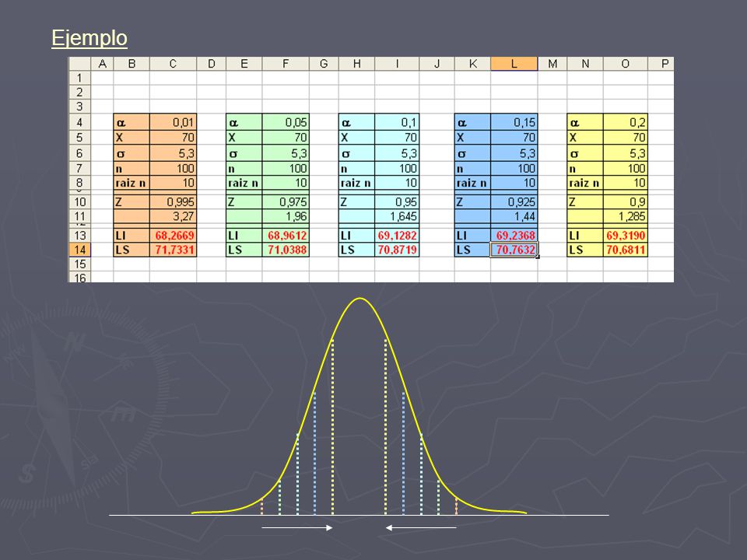Select cell containing 1,645
This screenshot has width=747, height=560.
tap(397, 216)
